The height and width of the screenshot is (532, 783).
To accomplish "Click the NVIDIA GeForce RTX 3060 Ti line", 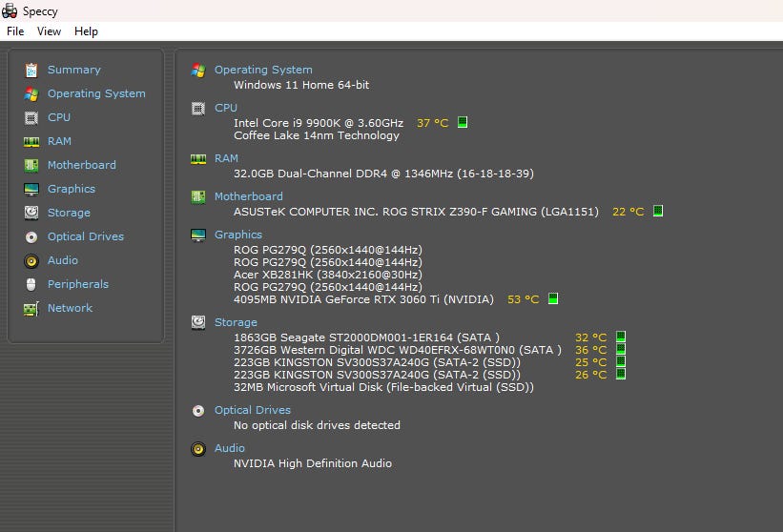I will [363, 299].
